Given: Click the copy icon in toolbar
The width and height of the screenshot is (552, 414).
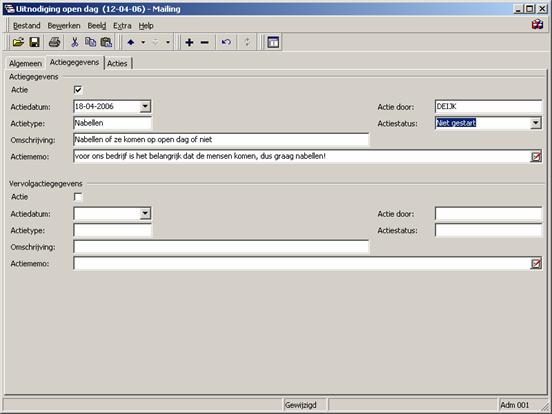Looking at the screenshot, I should (90, 43).
